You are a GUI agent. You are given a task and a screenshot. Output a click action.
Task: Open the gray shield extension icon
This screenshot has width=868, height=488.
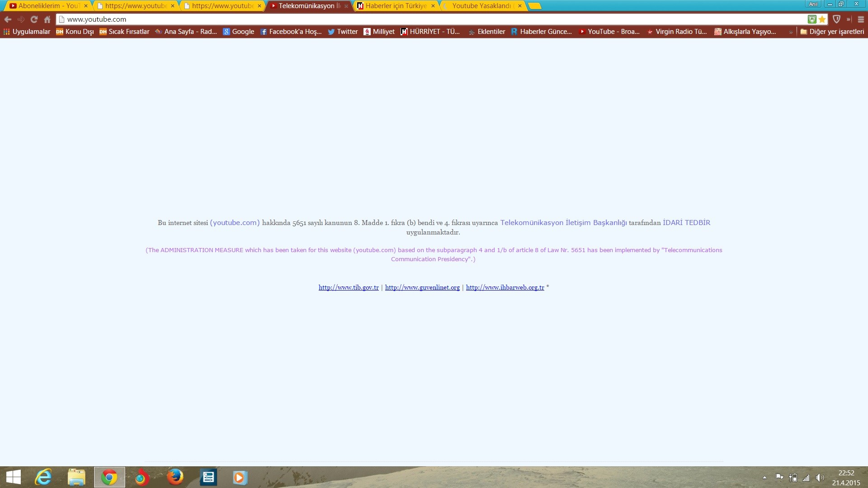836,19
